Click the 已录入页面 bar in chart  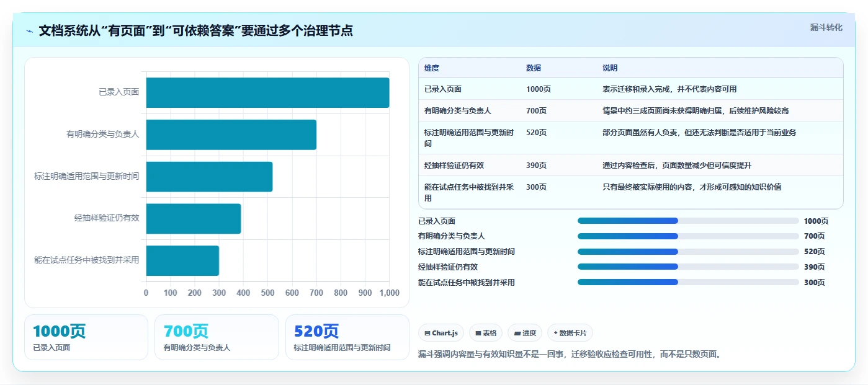click(267, 92)
